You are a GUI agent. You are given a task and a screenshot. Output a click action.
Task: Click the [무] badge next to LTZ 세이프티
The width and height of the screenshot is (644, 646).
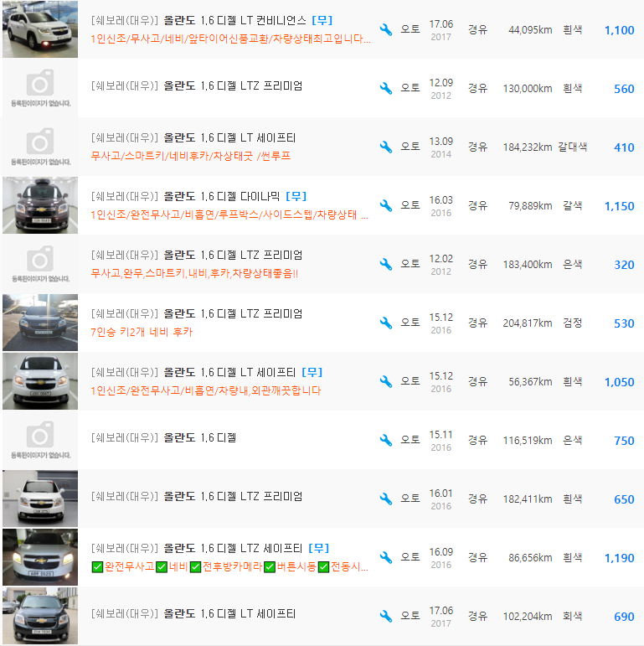(319, 548)
